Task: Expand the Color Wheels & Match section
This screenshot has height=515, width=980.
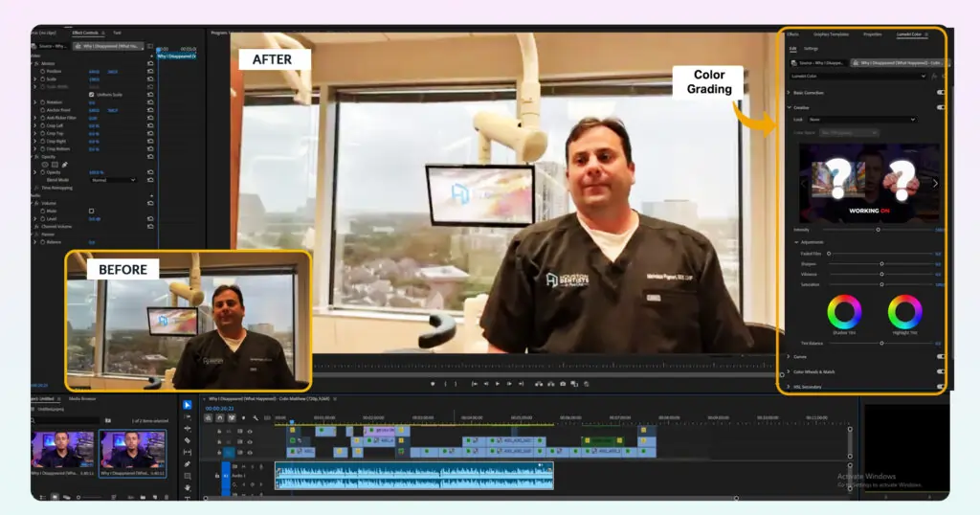Action: tap(788, 371)
